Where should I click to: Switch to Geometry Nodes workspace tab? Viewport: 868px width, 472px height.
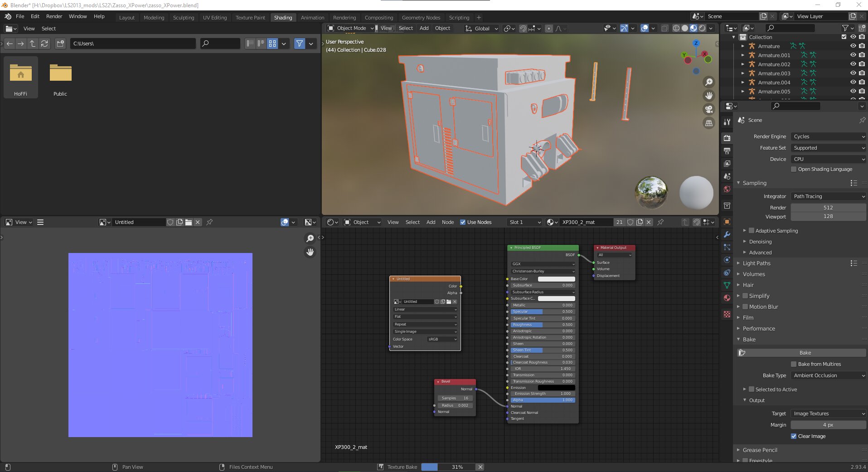pos(421,18)
